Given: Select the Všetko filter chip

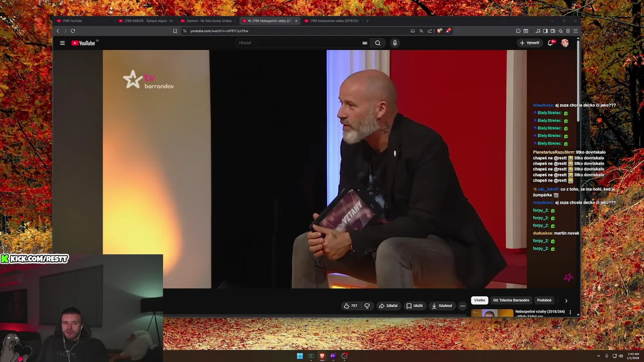Looking at the screenshot, I should tap(479, 300).
